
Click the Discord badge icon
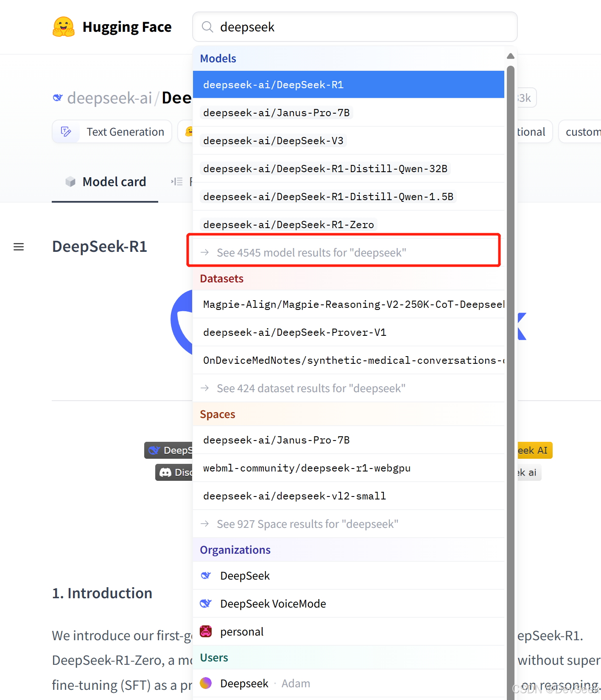click(165, 472)
